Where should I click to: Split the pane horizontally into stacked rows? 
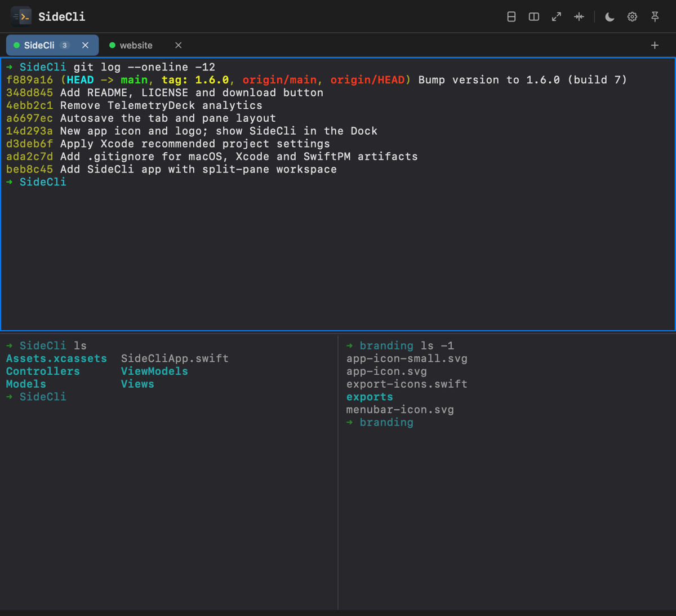512,17
